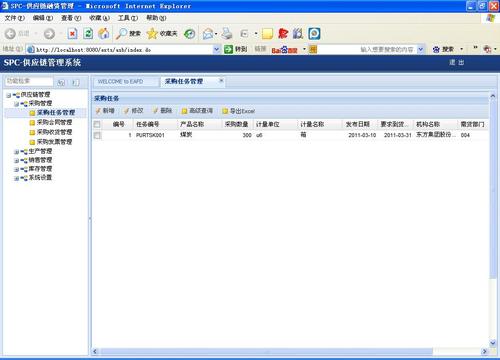Click the Edit page icon beside the printer
500x360 pixels.
coord(244,33)
